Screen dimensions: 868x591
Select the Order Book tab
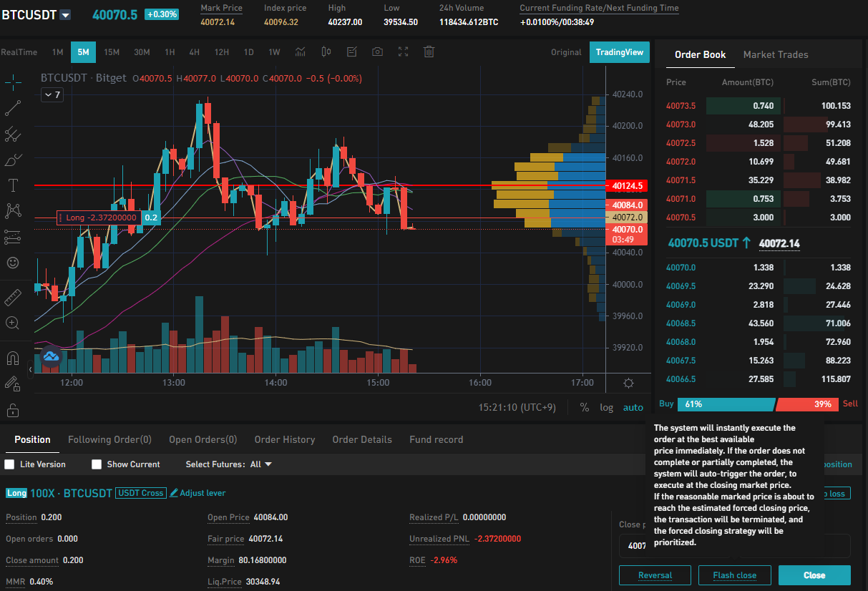click(700, 54)
